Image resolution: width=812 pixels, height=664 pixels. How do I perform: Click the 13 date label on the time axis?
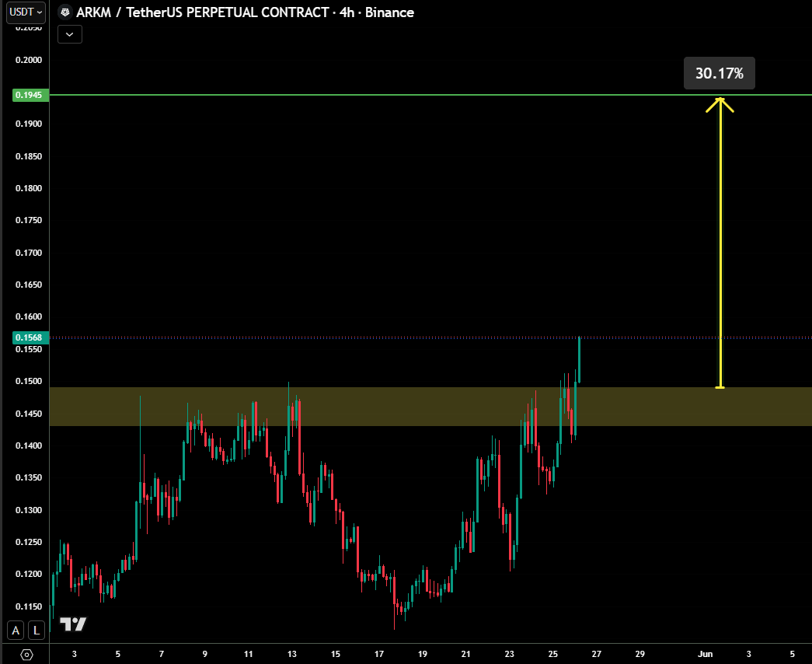[292, 654]
